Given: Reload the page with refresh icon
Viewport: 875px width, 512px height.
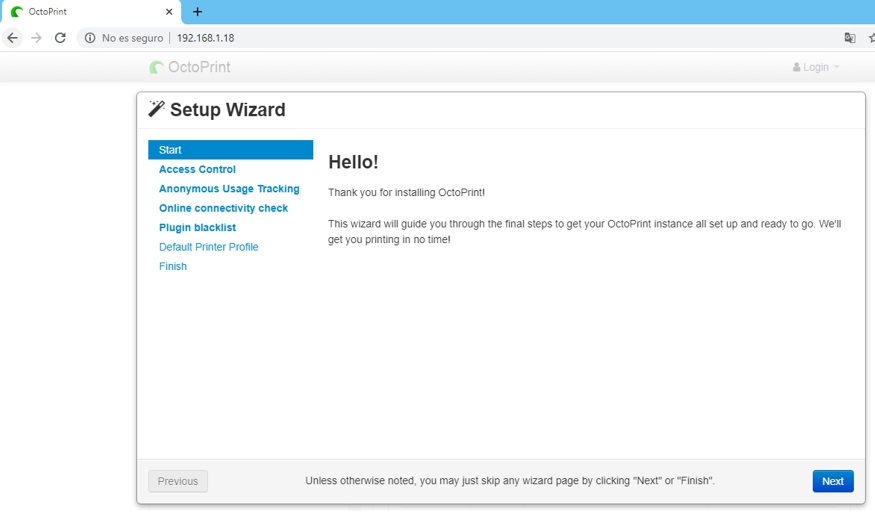Looking at the screenshot, I should coord(60,38).
